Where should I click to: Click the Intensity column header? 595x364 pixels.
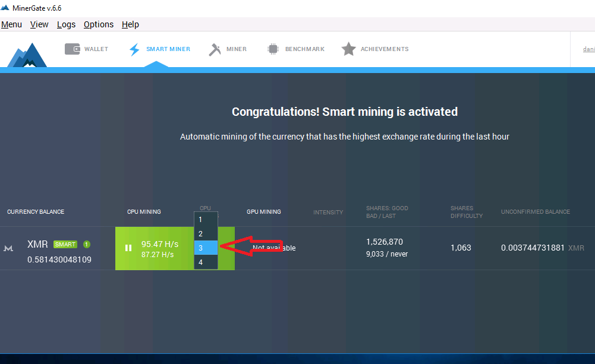pyautogui.click(x=328, y=213)
